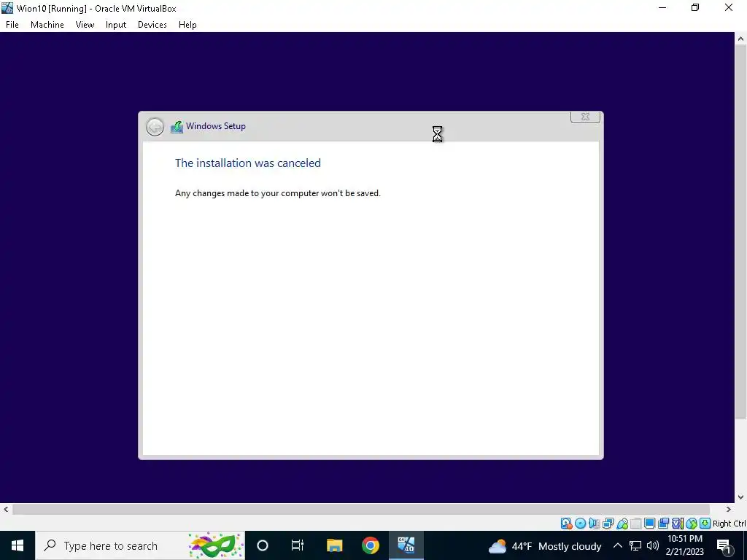Click the taskbar search box
Screen dimensions: 747x560
[140, 545]
